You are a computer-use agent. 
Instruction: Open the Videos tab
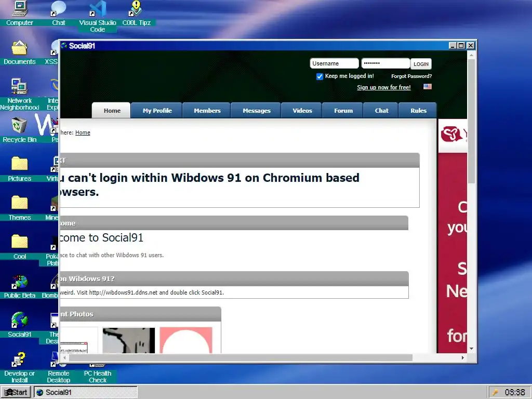[302, 111]
